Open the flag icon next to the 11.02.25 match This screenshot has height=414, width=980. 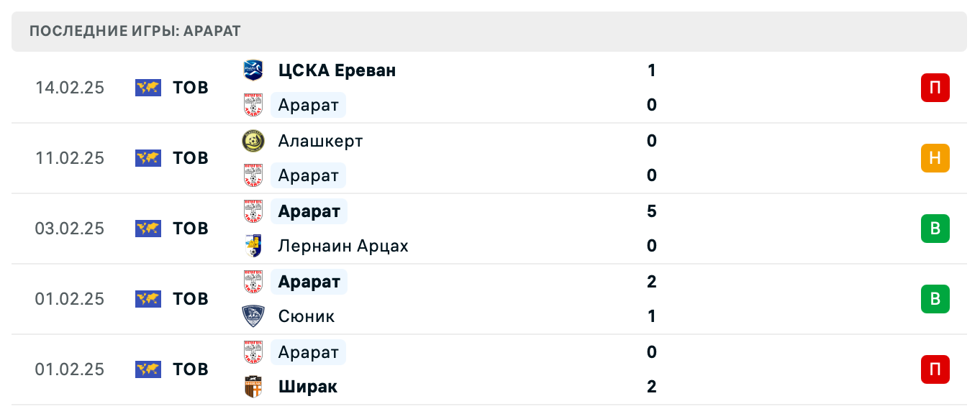tap(148, 158)
